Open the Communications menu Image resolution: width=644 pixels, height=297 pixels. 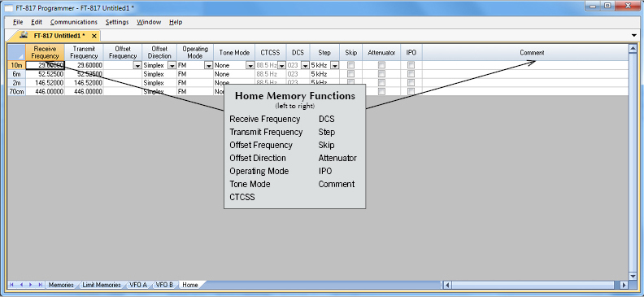click(74, 22)
